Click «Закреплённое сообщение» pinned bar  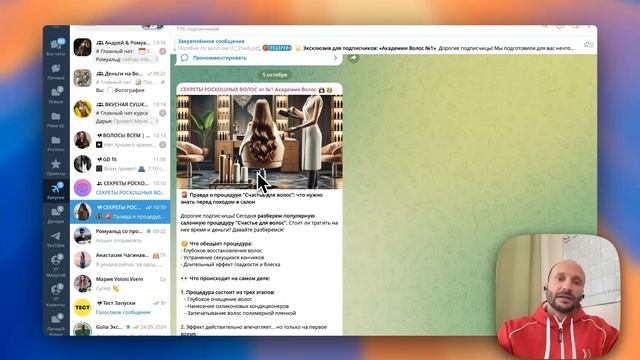pos(376,44)
